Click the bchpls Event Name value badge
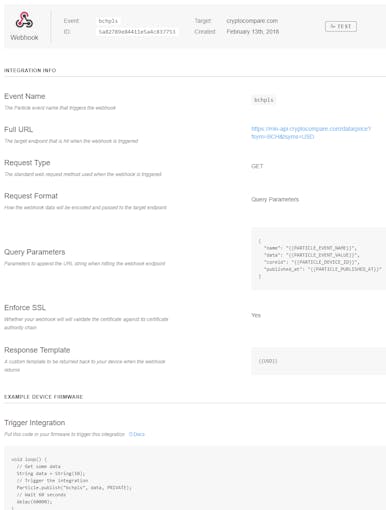 click(x=263, y=100)
